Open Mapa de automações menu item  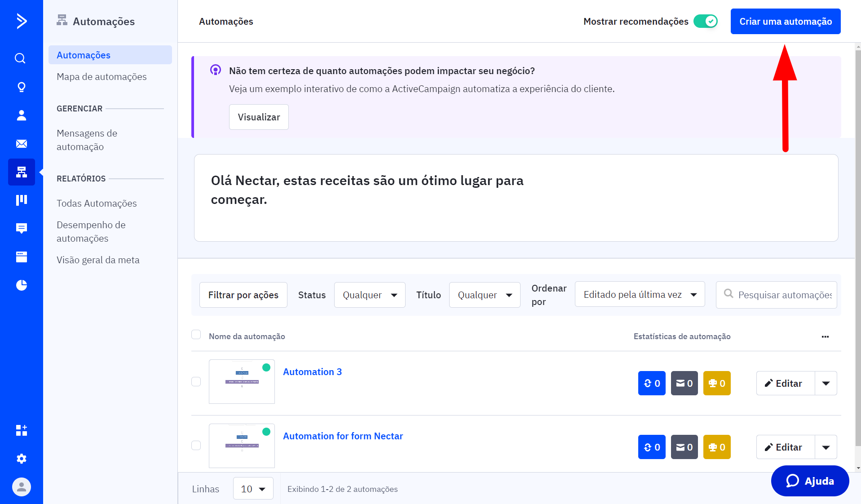click(102, 77)
